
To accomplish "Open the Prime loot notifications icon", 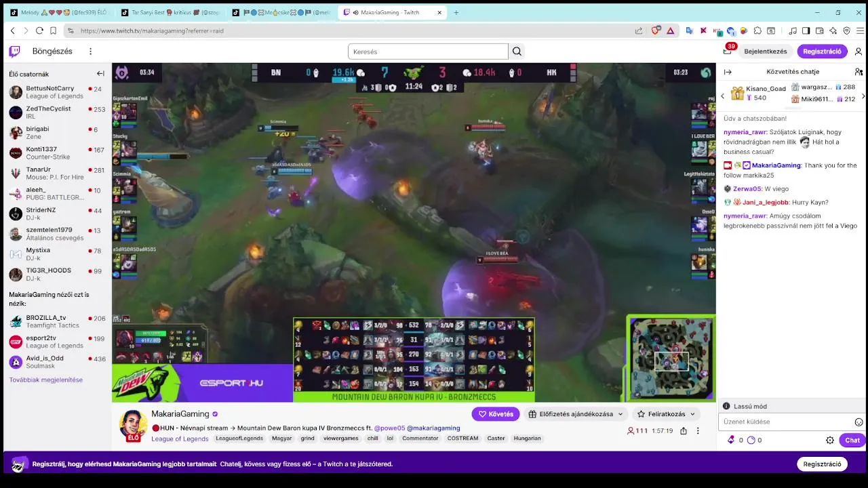I will (x=727, y=52).
